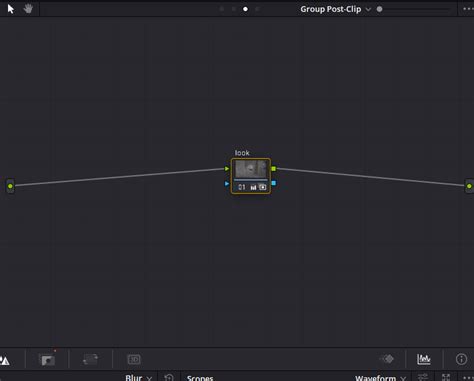Select the arrow pointer tool
Screen dimensions: 474x381
click(11, 9)
